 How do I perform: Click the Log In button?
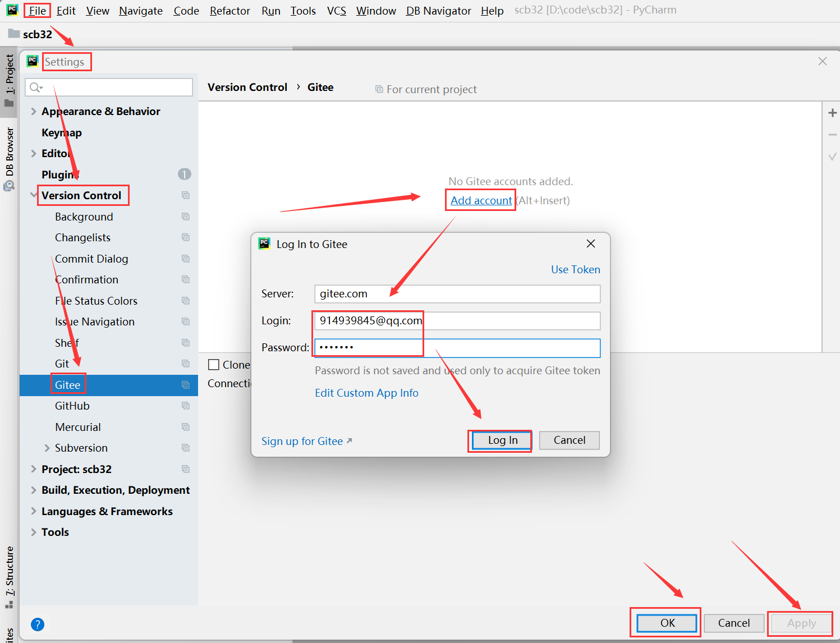click(x=502, y=440)
